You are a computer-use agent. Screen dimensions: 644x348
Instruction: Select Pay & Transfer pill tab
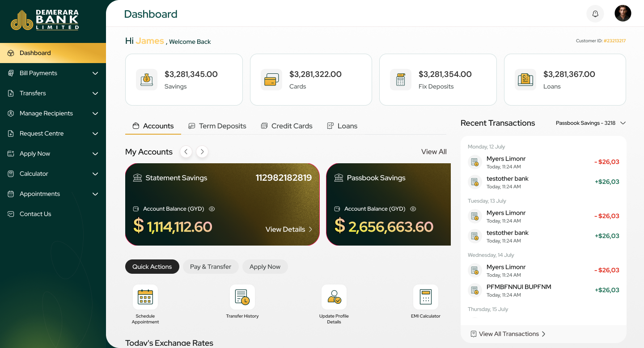[x=211, y=267]
